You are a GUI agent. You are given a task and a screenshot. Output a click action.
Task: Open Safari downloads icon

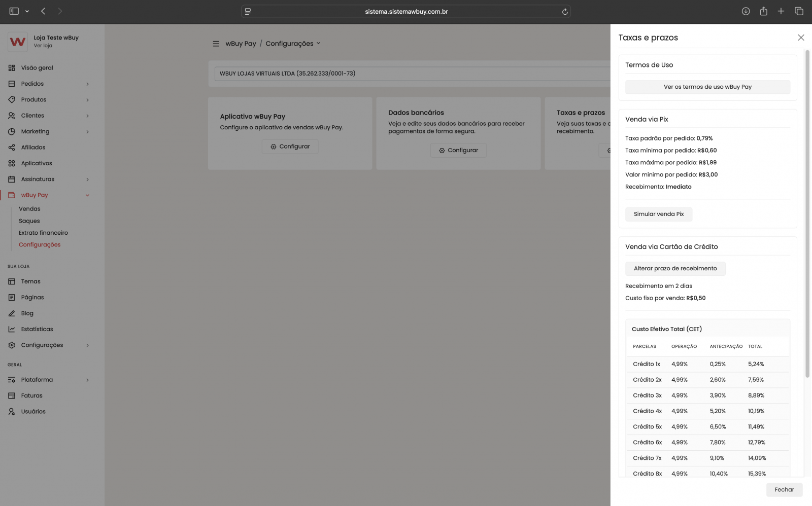746,11
